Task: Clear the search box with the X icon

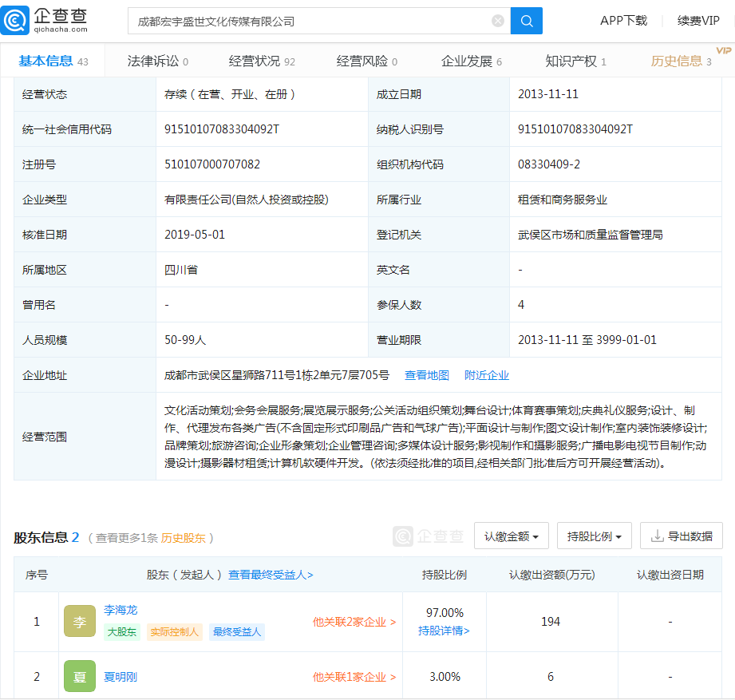Action: coord(498,21)
